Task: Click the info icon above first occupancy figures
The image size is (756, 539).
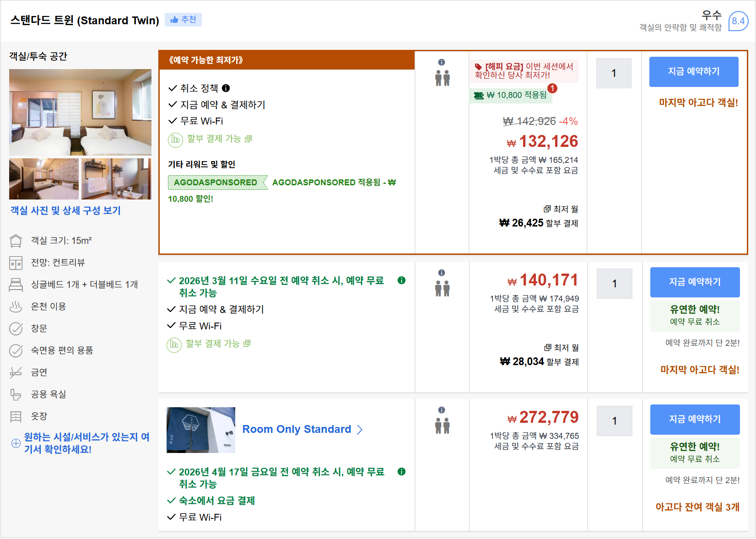Action: (442, 62)
